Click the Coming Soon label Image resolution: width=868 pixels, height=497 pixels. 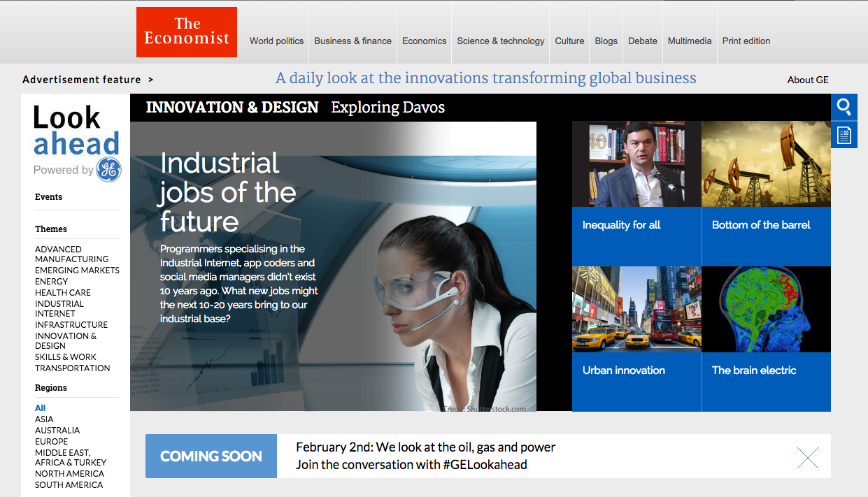(211, 456)
